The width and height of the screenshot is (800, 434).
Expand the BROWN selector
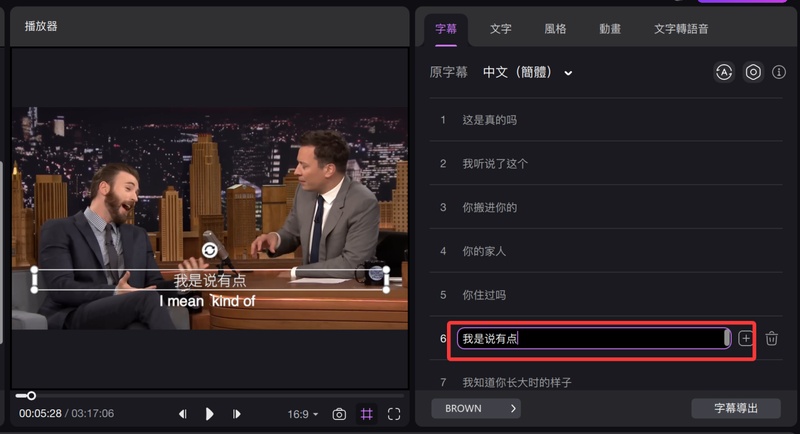tap(476, 408)
